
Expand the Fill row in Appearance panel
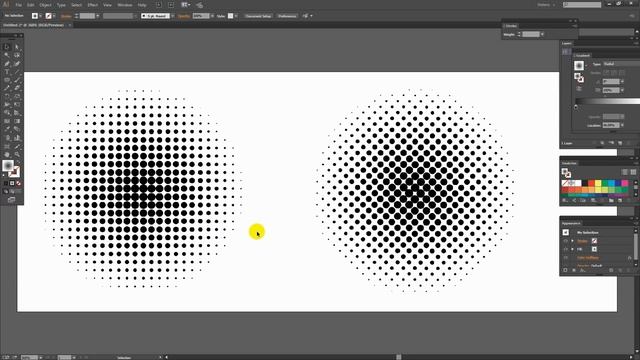click(573, 249)
